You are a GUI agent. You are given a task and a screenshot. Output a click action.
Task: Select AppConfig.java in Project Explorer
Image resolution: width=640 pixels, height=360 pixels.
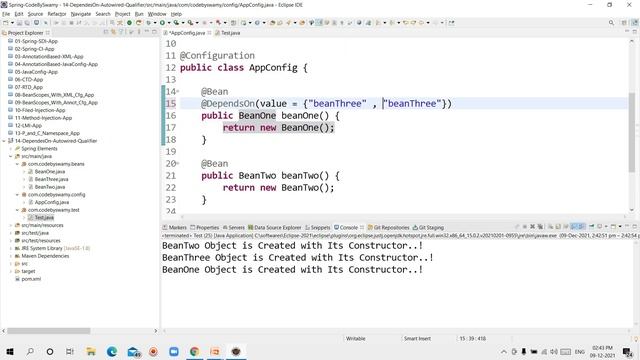coord(49,202)
